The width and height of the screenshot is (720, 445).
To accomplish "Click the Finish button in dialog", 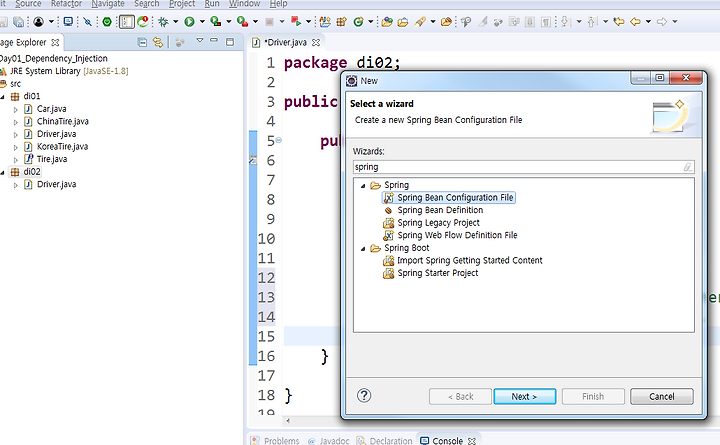I will click(593, 396).
